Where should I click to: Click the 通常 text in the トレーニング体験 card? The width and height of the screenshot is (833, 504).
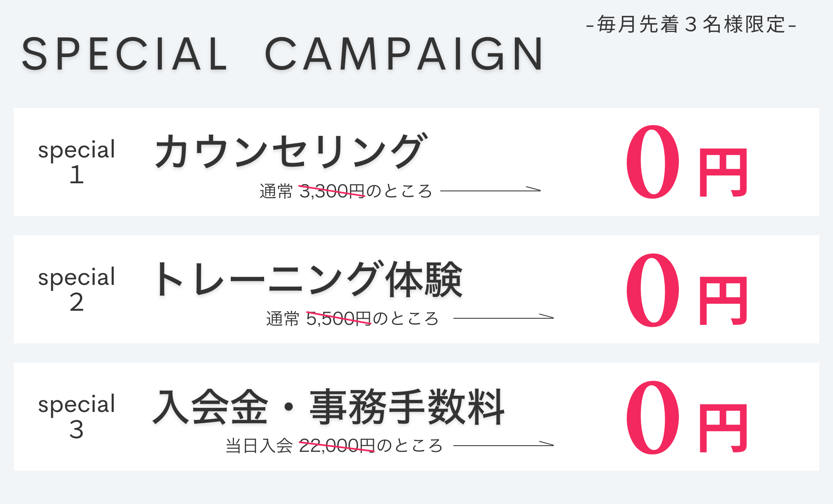(283, 319)
